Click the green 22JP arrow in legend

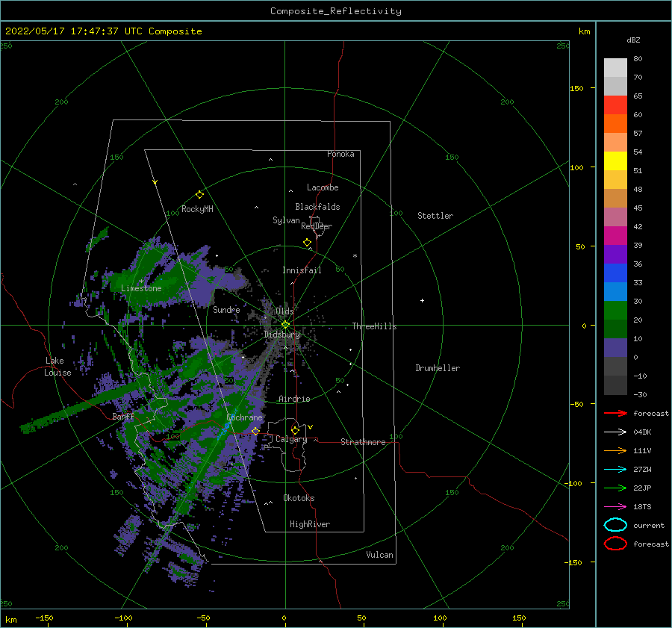[x=615, y=488]
